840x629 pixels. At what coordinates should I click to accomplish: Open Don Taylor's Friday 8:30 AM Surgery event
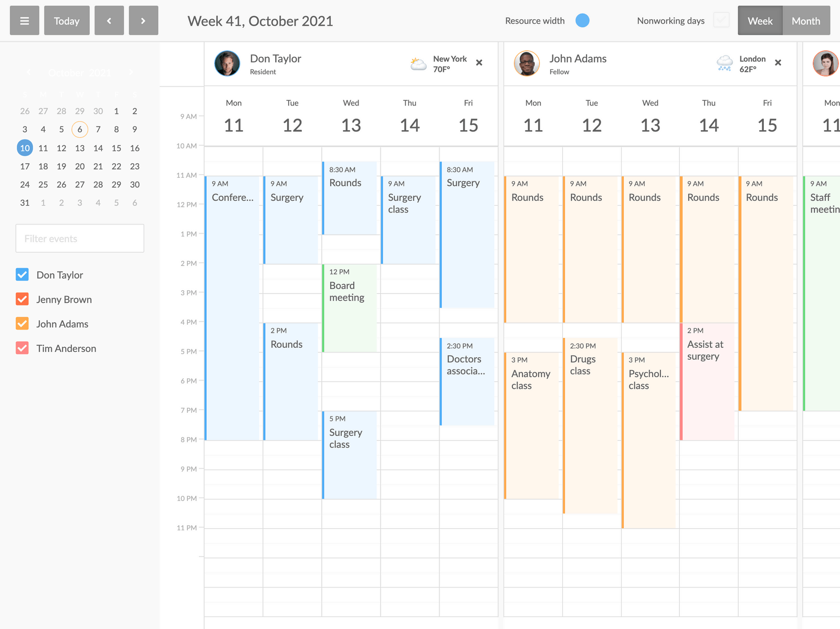(467, 234)
